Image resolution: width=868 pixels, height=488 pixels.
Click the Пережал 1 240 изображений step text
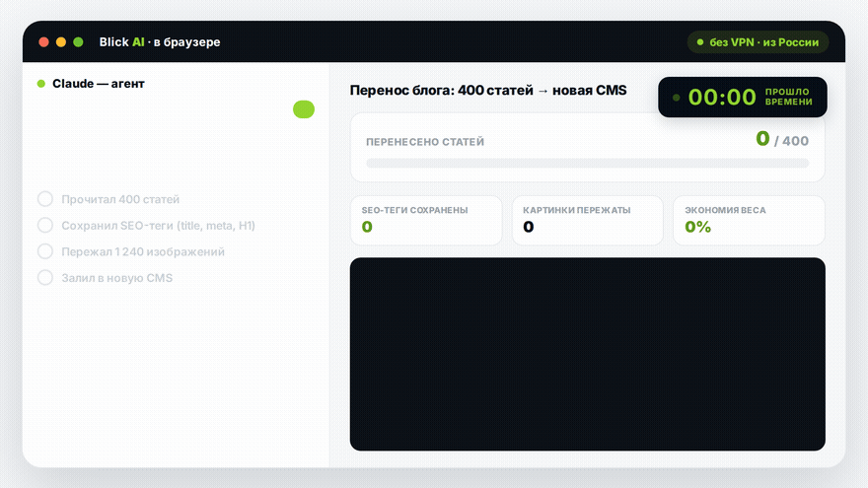(x=143, y=251)
